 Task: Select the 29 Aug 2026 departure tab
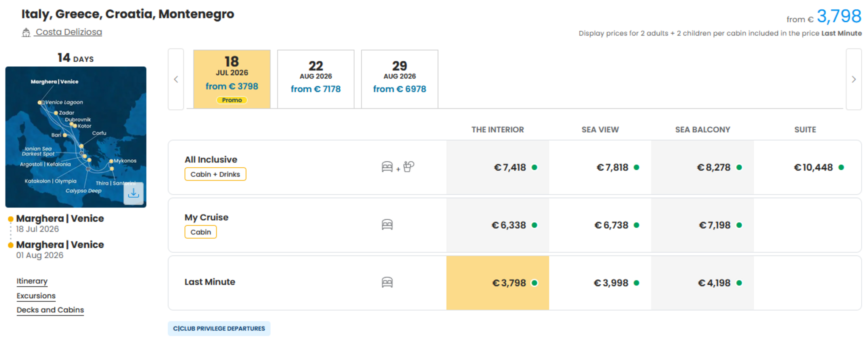coord(400,79)
